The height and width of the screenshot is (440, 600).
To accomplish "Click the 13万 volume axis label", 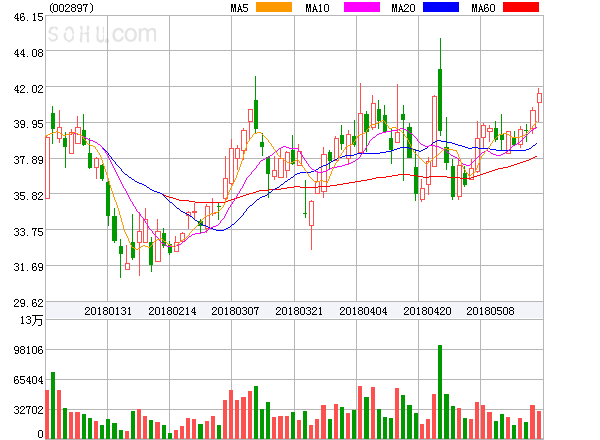I will 32,320.
